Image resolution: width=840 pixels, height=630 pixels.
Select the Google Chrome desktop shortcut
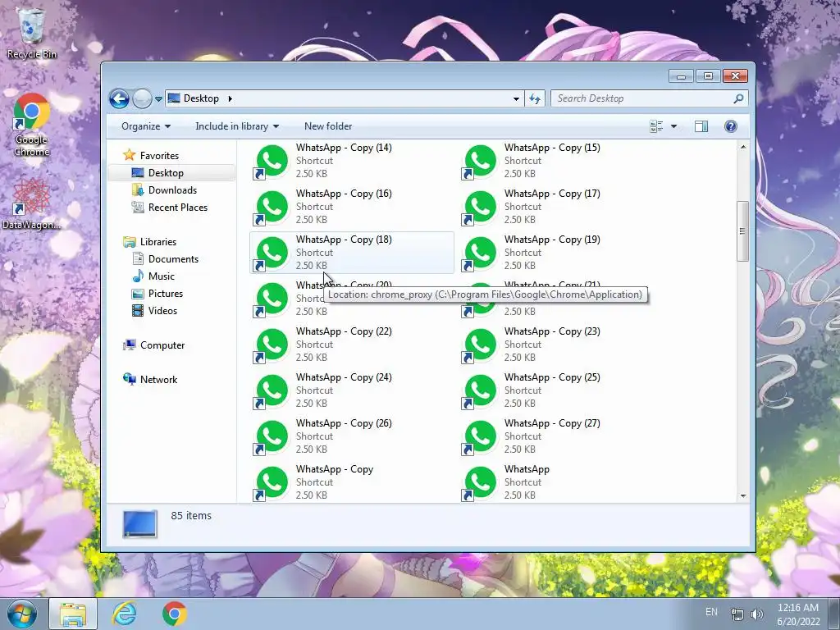pyautogui.click(x=32, y=125)
